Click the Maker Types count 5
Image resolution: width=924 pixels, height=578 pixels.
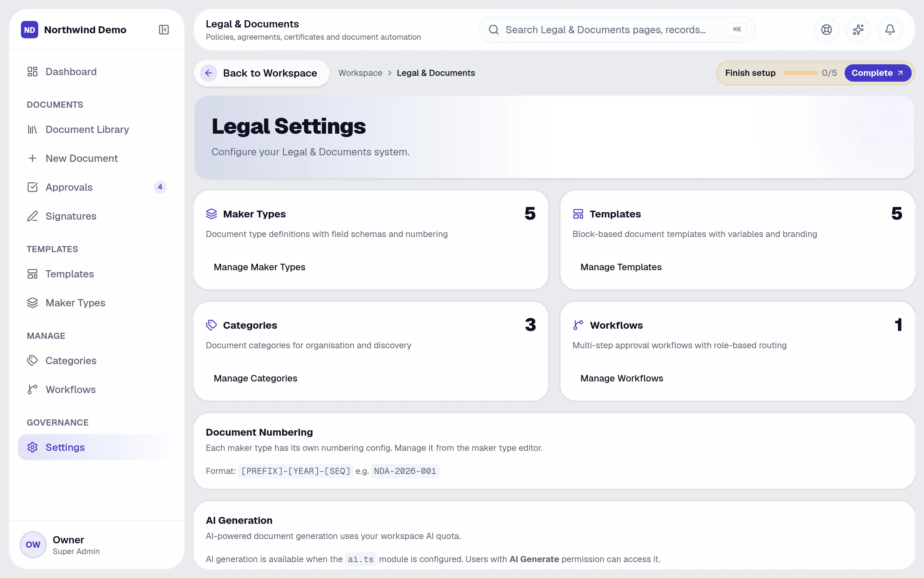[x=530, y=213]
